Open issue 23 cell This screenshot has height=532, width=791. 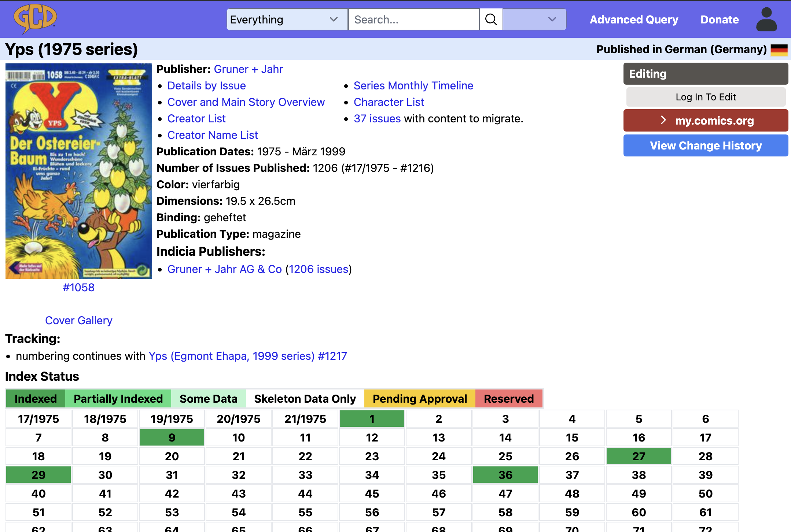372,456
